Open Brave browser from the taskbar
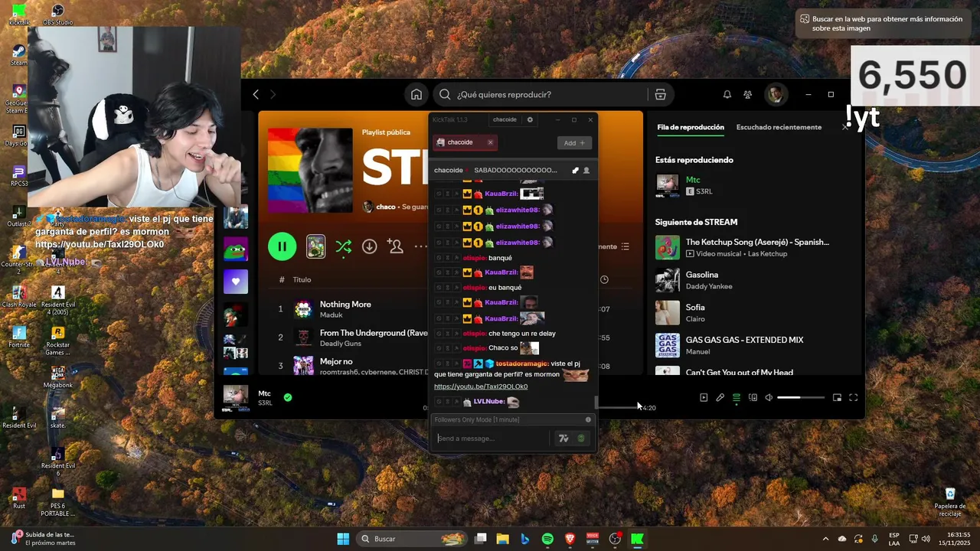This screenshot has height=551, width=980. [570, 539]
